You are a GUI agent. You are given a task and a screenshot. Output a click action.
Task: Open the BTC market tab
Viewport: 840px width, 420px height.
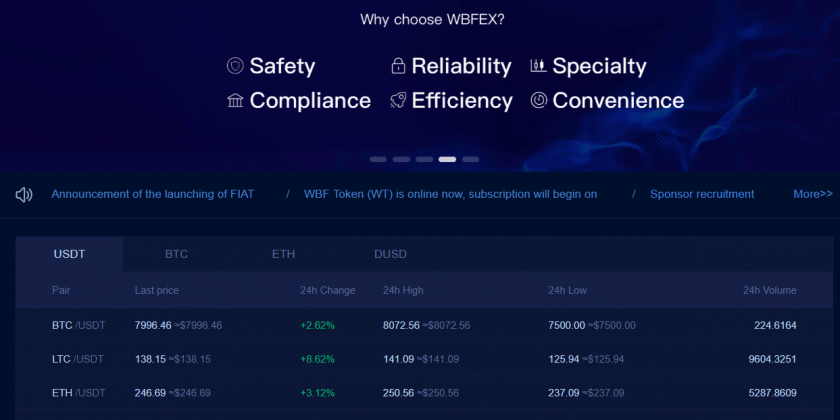pos(177,254)
